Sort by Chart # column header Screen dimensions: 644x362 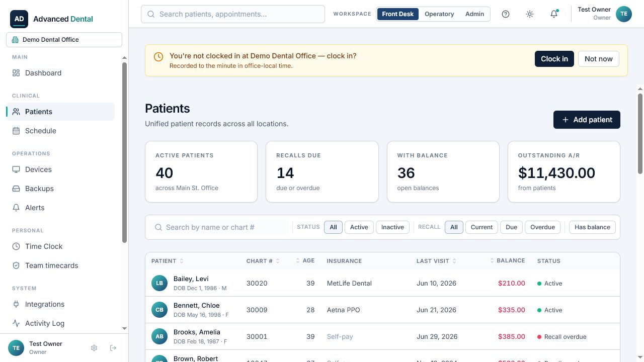point(263,261)
